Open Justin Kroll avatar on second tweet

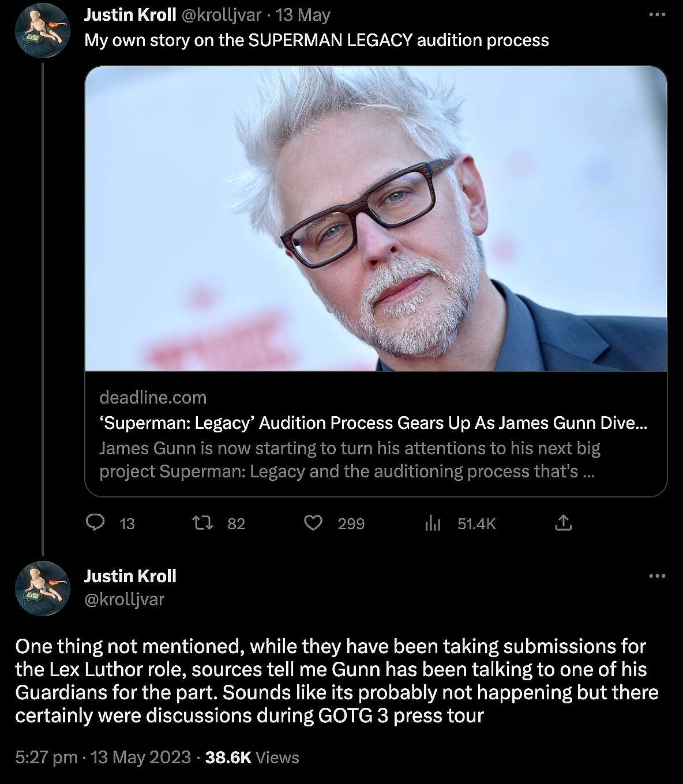point(42,587)
